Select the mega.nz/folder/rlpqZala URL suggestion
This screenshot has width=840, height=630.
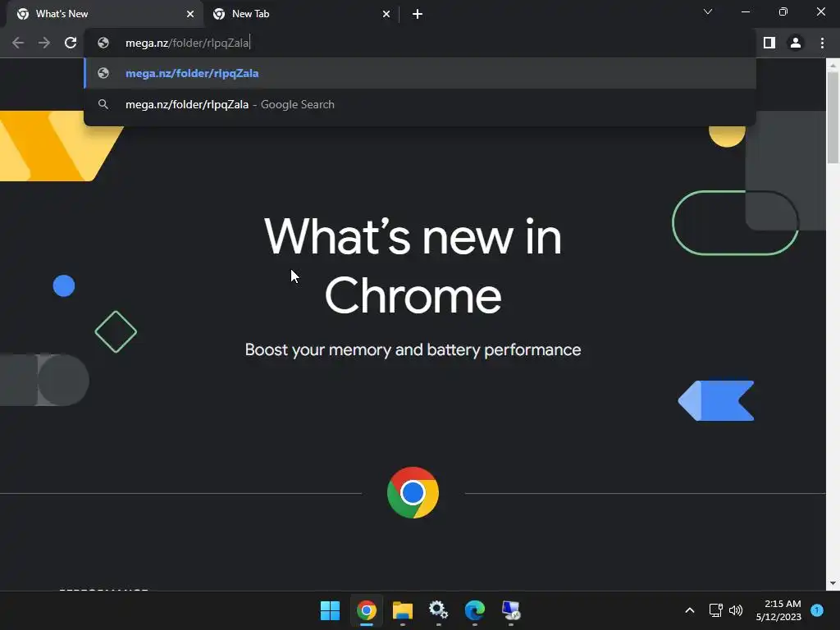420,73
